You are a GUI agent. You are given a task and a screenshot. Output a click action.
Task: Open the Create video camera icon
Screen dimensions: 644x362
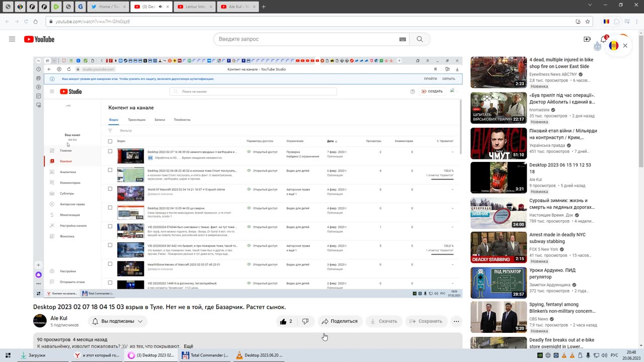[587, 39]
